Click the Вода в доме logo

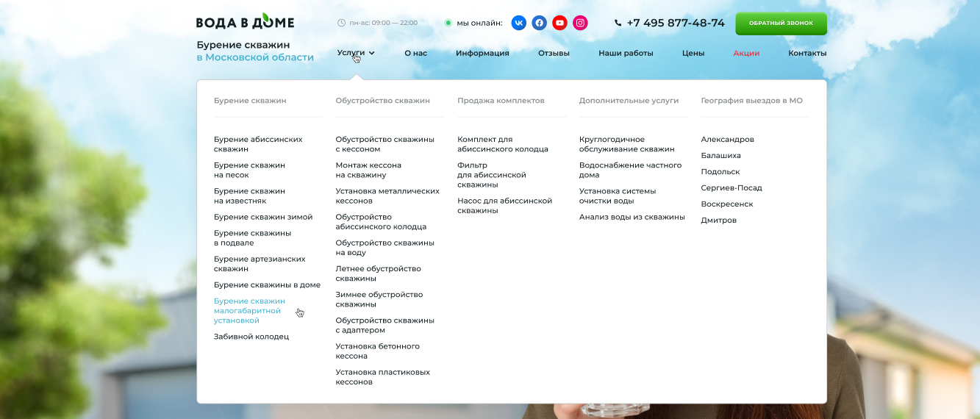[245, 22]
